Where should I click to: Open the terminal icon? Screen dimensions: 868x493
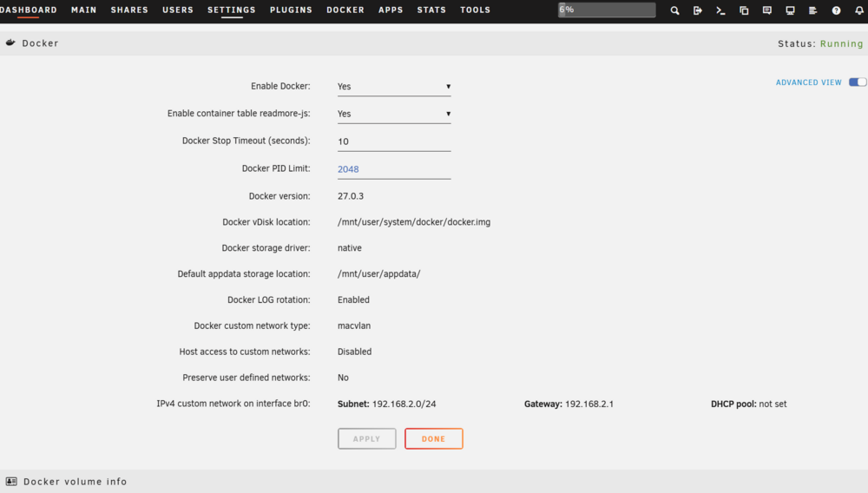pos(720,10)
